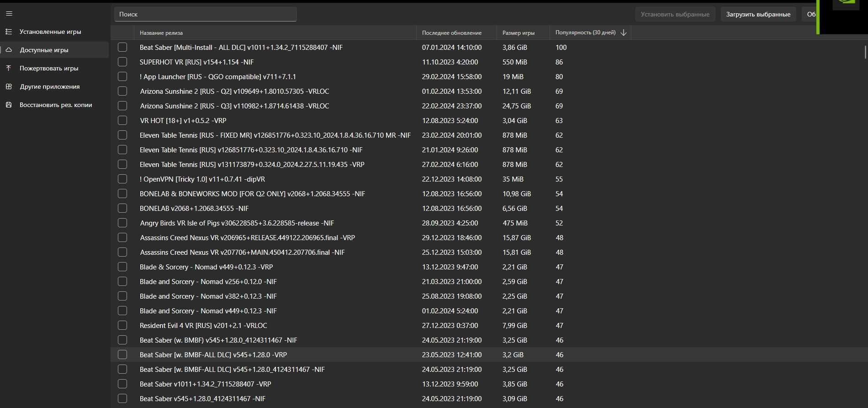
Task: Select Beat Saber [w. BMBF-ALL DLC] -VRP title
Action: pos(213,354)
